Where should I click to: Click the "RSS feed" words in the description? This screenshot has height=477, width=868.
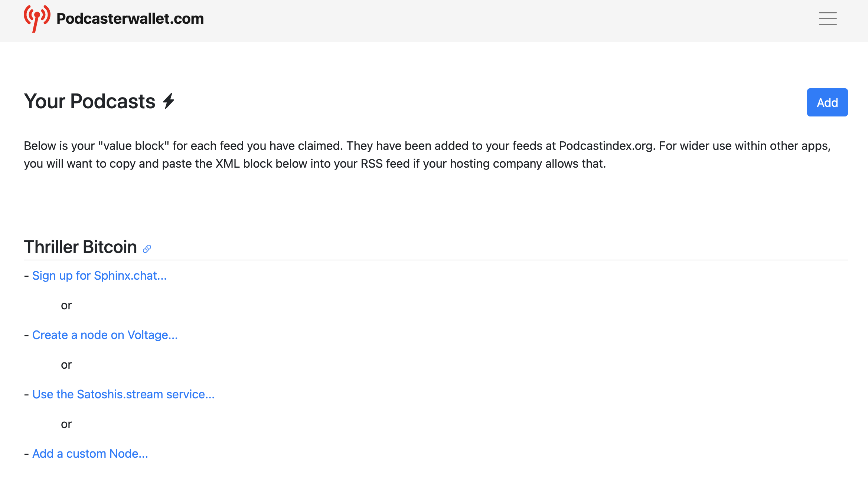click(385, 164)
